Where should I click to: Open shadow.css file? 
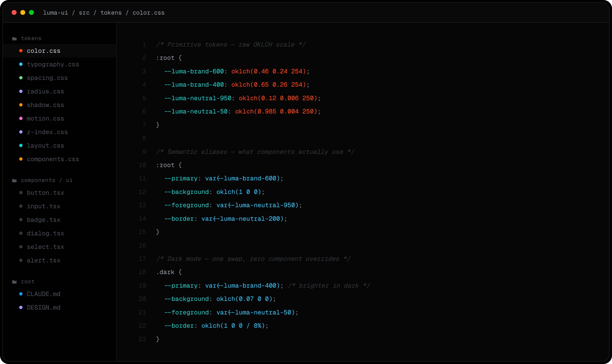pos(60,105)
